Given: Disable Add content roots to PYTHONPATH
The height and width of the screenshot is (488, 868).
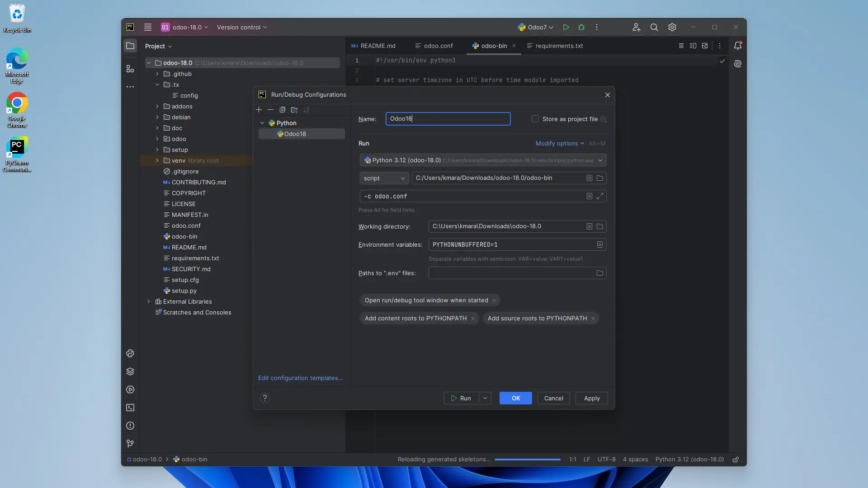Looking at the screenshot, I should [x=474, y=319].
